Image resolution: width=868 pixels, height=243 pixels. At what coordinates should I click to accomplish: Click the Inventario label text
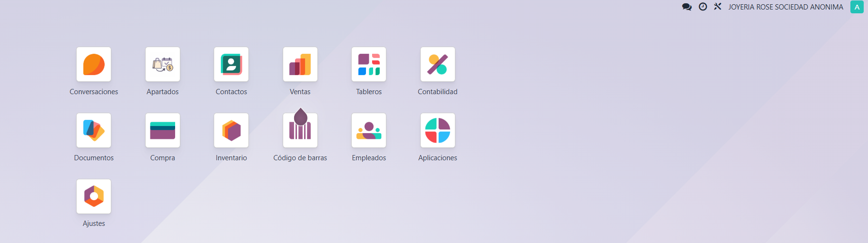click(231, 158)
